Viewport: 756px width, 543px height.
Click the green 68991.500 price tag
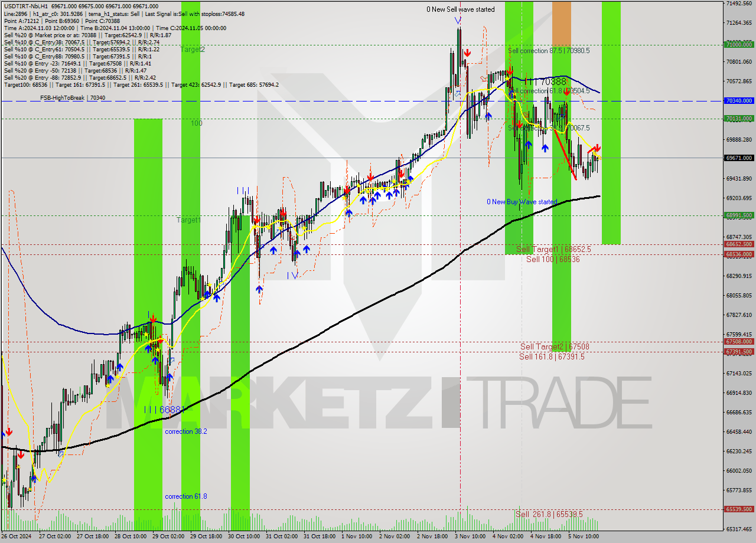coord(739,215)
